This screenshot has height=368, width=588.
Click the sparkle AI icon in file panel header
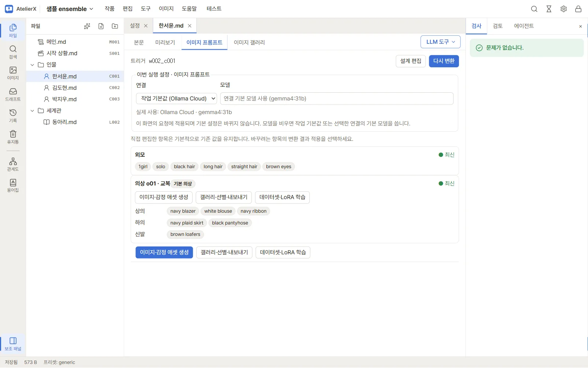point(87,26)
